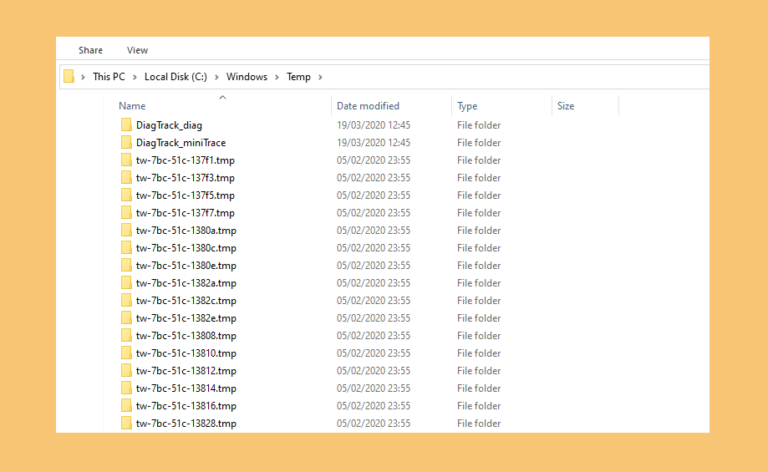Expand chevron after Local Disk (C:)
This screenshot has height=472, width=768.
click(216, 77)
